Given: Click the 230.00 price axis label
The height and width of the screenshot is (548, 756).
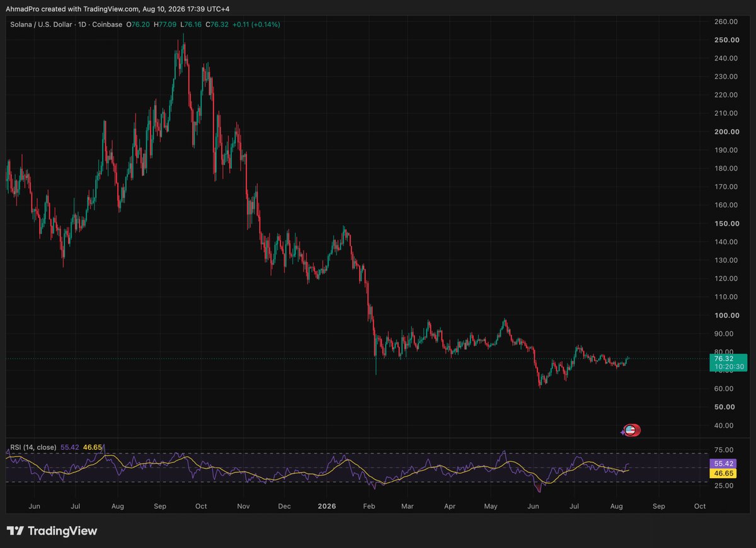Looking at the screenshot, I should tap(726, 77).
